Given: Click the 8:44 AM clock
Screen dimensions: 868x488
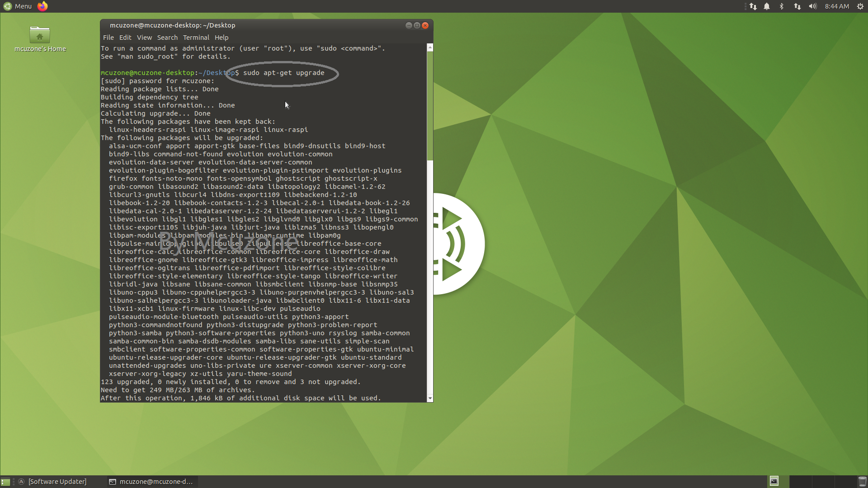Looking at the screenshot, I should pyautogui.click(x=837, y=6).
